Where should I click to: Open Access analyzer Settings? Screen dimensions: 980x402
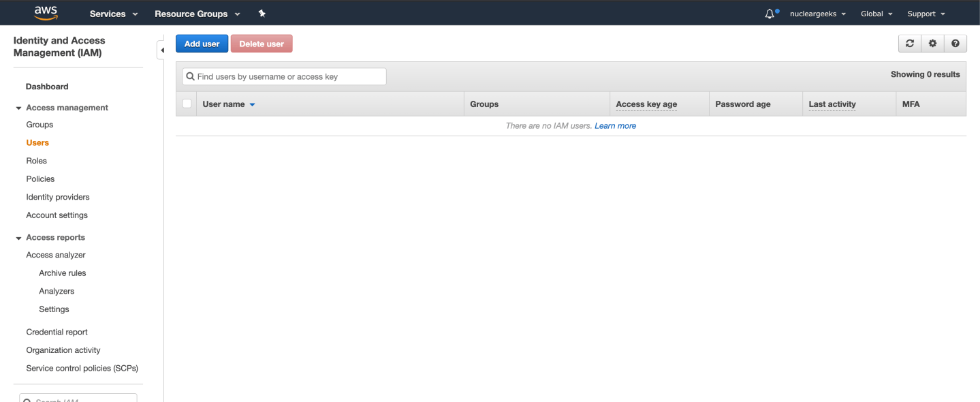(54, 309)
